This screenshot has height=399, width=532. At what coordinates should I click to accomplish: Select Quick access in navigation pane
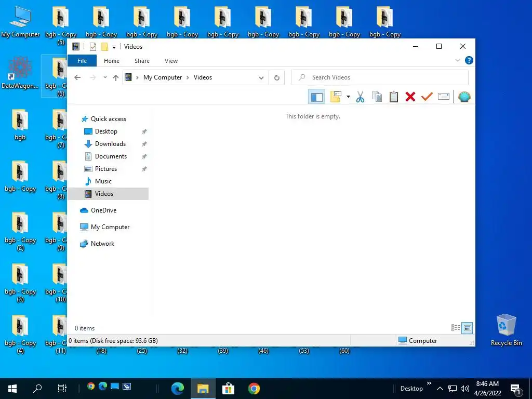(108, 119)
